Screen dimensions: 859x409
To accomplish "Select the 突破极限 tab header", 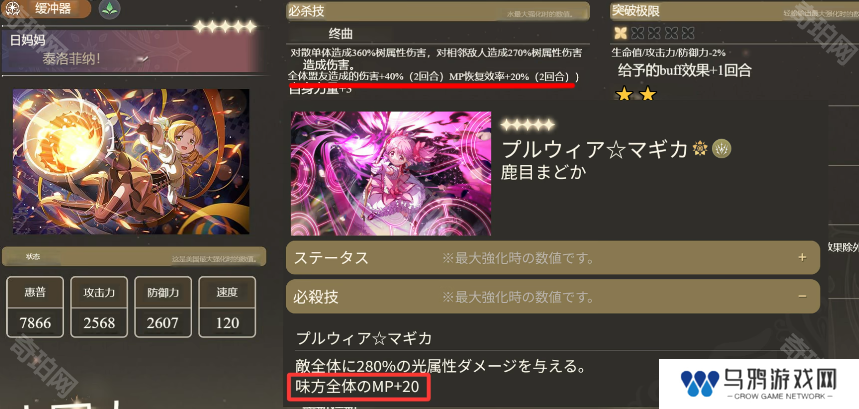I will pyautogui.click(x=734, y=11).
